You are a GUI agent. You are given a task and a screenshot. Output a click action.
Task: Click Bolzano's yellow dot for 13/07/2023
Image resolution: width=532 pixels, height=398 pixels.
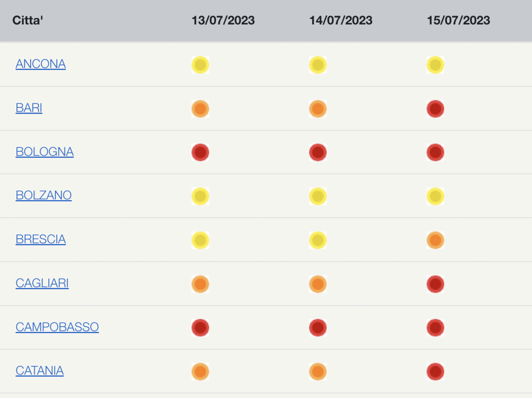[200, 196]
